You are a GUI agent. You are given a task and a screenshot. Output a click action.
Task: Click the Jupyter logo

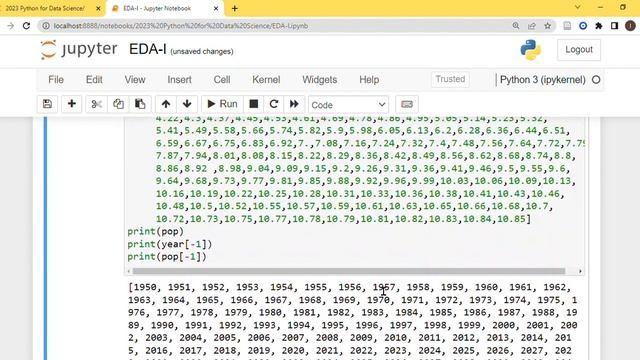(x=79, y=50)
